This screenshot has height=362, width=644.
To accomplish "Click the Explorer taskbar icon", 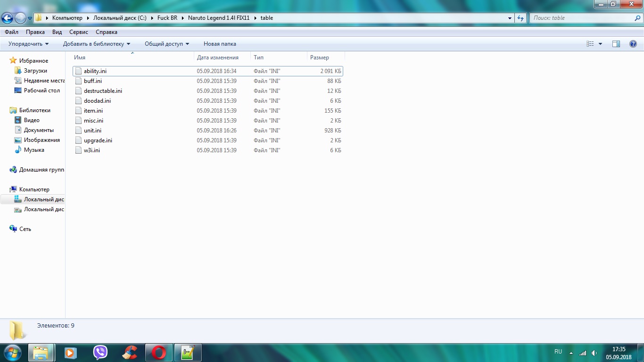I will click(x=41, y=352).
